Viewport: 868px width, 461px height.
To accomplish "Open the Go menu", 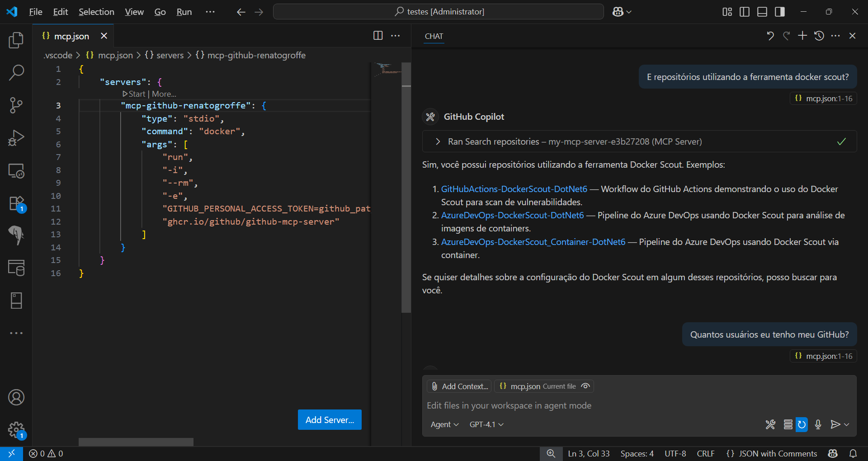I will (x=160, y=12).
